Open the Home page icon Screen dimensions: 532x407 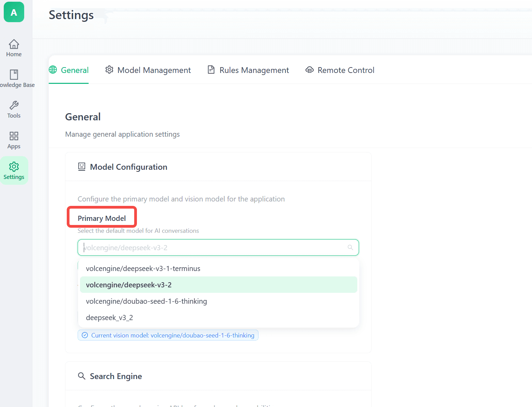pos(14,44)
